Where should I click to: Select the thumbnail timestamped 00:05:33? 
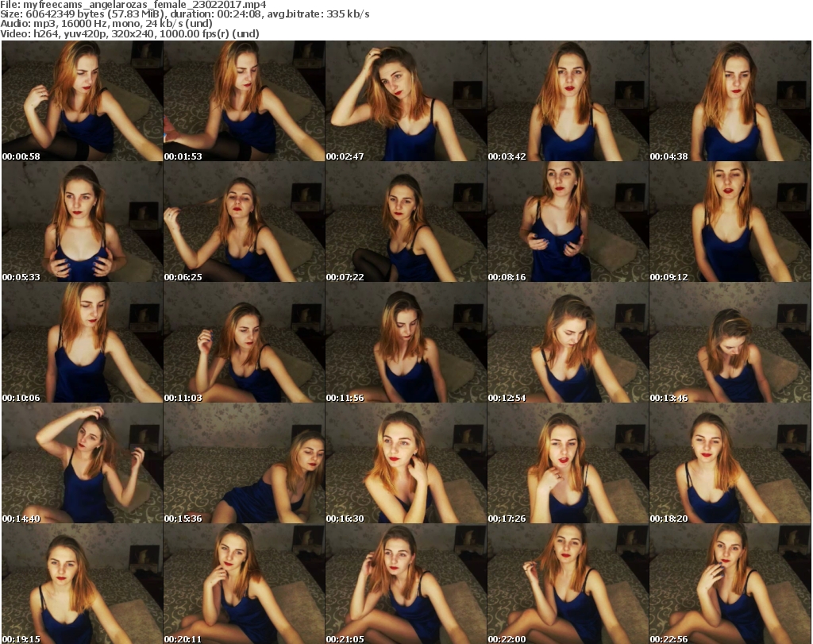point(83,222)
